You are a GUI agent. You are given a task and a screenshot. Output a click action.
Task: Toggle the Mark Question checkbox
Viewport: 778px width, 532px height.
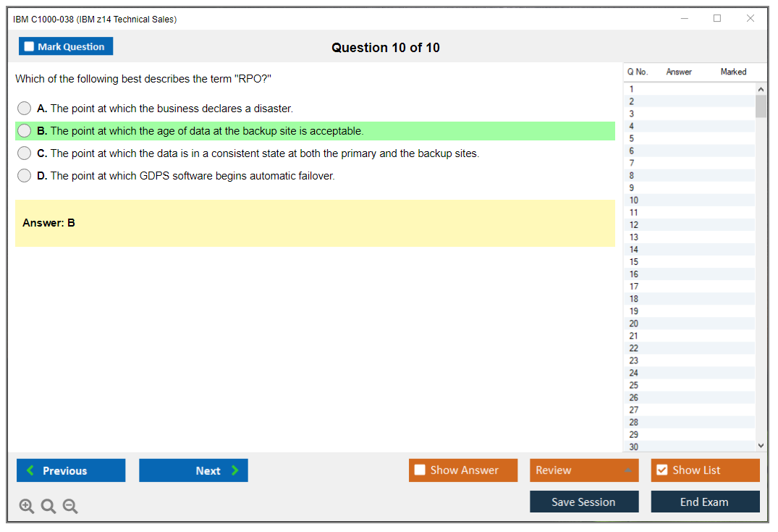pyautogui.click(x=30, y=46)
